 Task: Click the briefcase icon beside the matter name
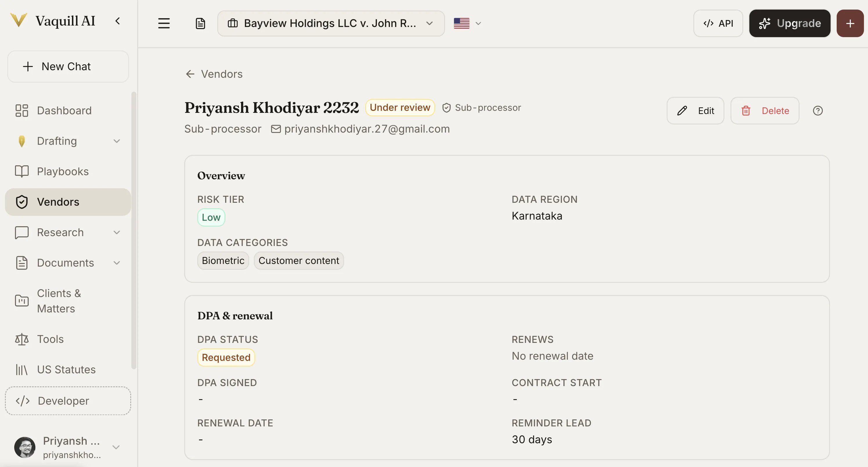pos(233,23)
